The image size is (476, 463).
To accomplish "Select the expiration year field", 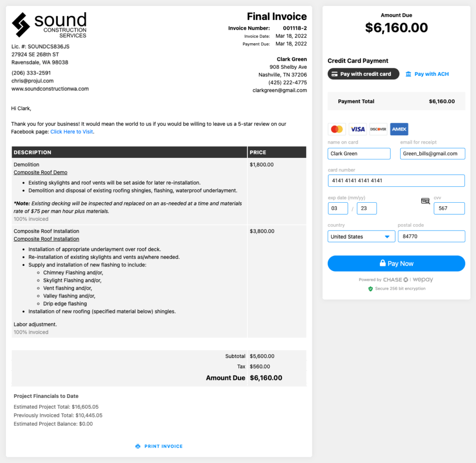I will coord(367,208).
